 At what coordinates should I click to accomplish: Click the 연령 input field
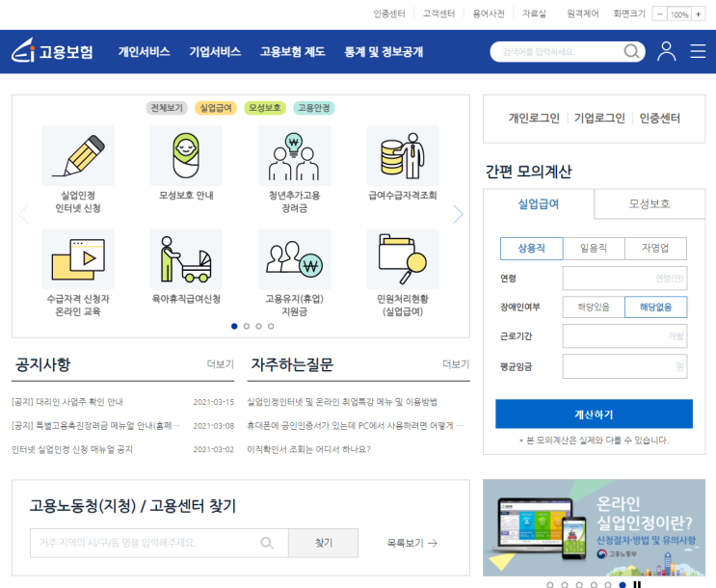pos(624,279)
